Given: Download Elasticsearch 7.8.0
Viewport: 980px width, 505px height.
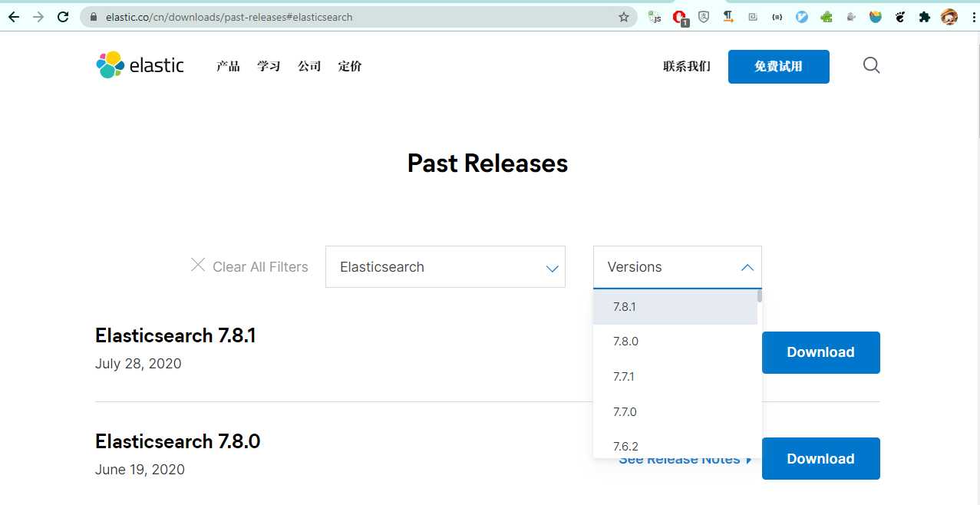Looking at the screenshot, I should pyautogui.click(x=820, y=458).
